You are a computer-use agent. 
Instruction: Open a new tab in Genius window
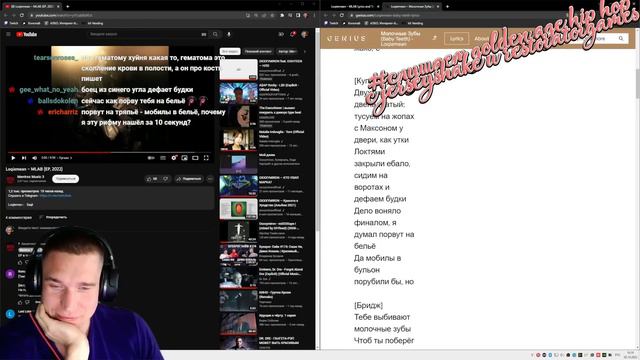pos(447,7)
